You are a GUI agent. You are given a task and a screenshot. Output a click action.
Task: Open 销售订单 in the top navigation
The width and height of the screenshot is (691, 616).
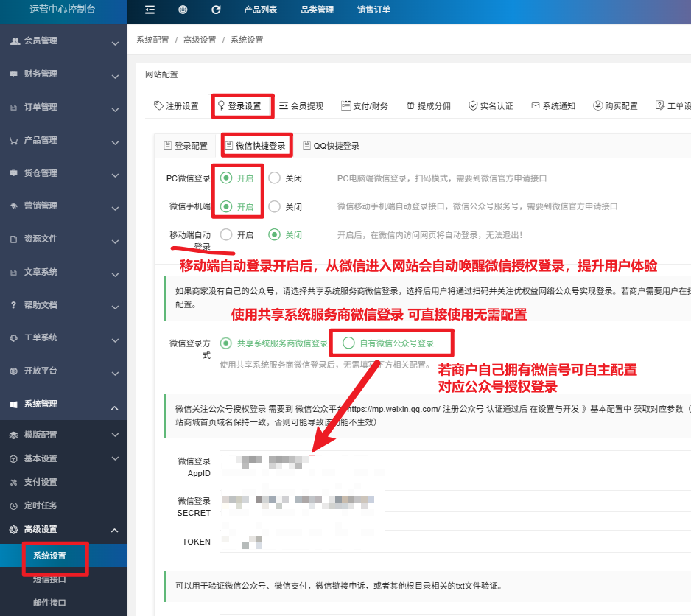pos(373,10)
